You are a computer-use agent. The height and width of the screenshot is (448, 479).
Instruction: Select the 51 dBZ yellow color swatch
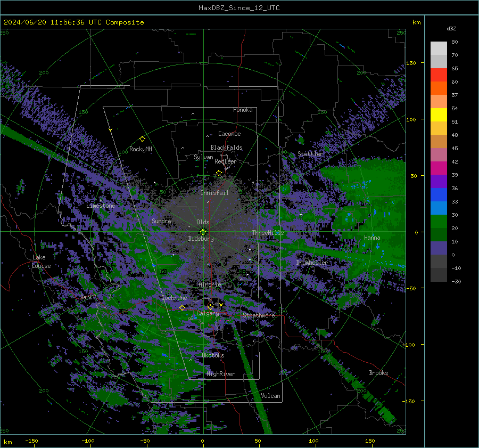coord(439,115)
